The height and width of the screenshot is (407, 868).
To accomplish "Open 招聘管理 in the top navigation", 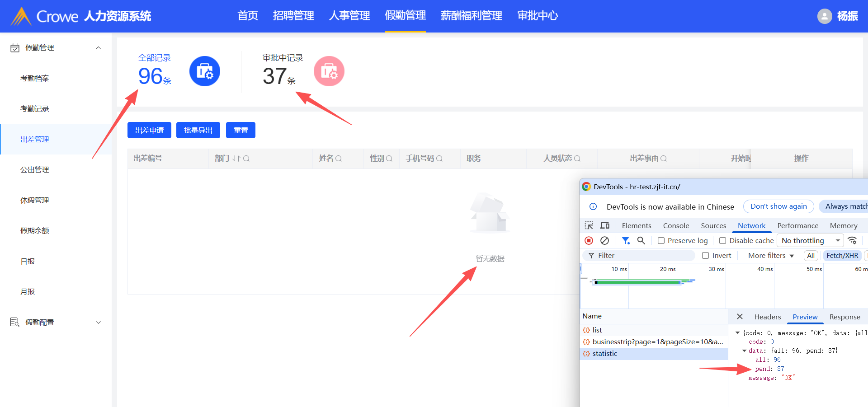I will coord(293,16).
